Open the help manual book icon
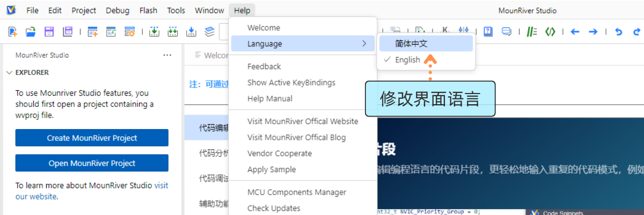The width and height of the screenshot is (644, 215). point(488,32)
